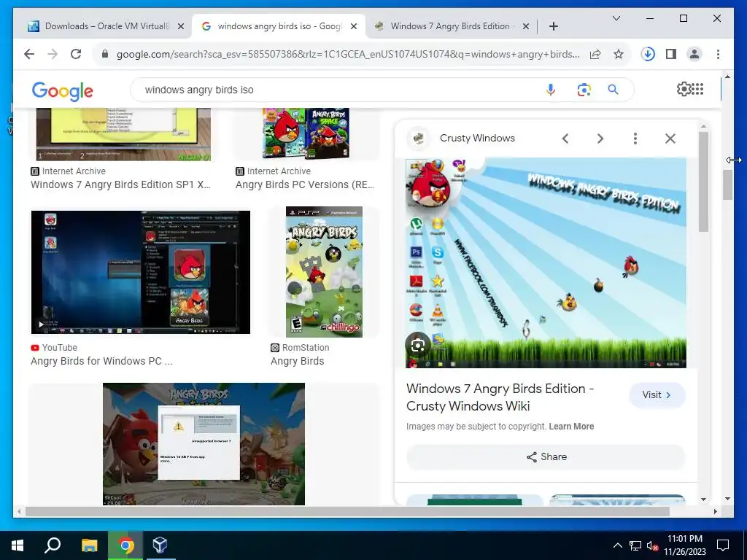
Task: Open the Windows Start menu
Action: click(18, 545)
